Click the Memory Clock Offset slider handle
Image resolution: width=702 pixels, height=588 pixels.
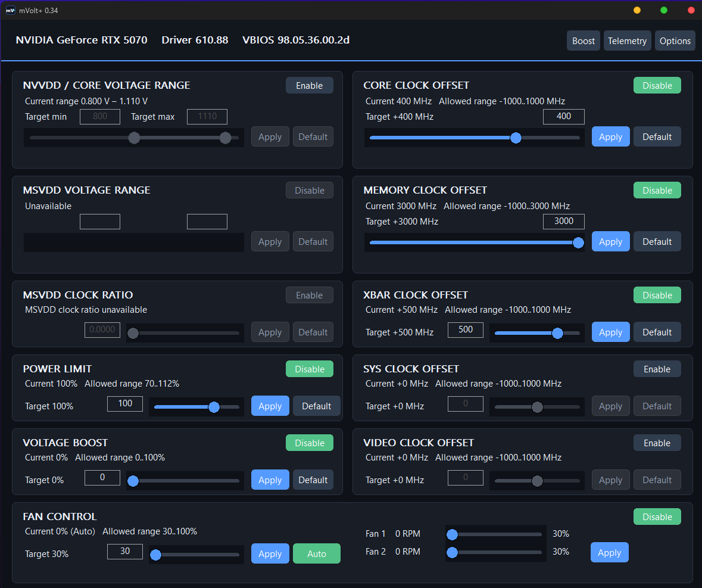(x=578, y=242)
